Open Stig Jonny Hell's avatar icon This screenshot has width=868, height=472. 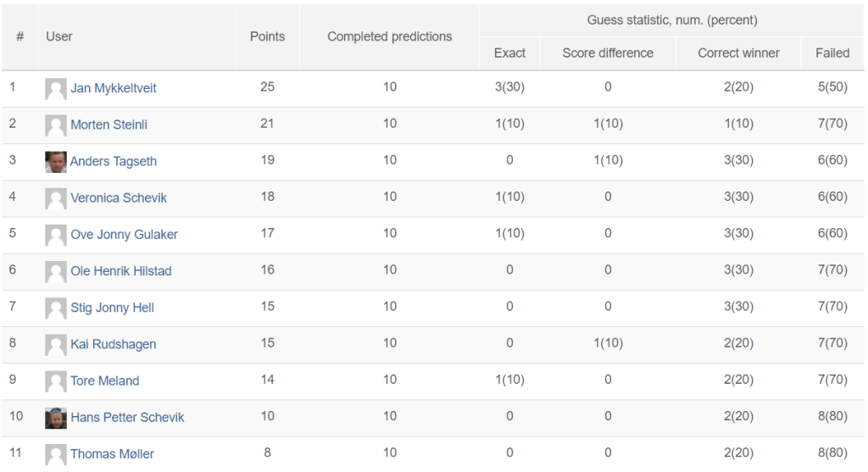click(x=55, y=308)
